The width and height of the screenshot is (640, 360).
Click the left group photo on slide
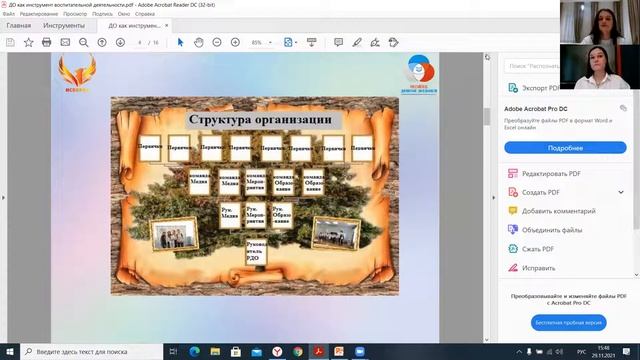click(174, 234)
